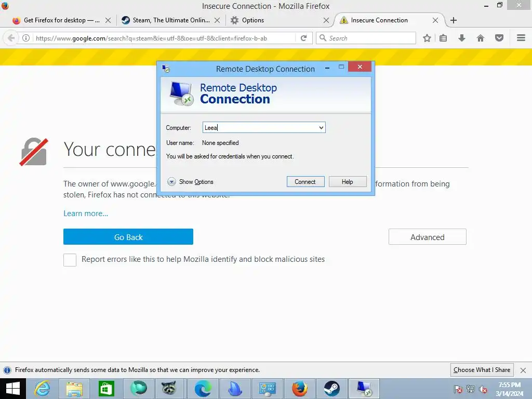Click the Firefox back arrow button

tap(11, 38)
